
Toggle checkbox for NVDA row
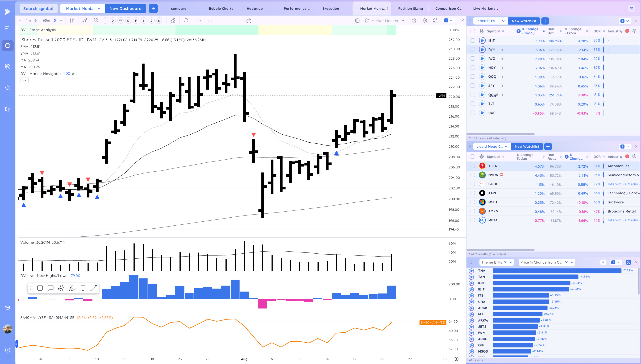click(473, 175)
